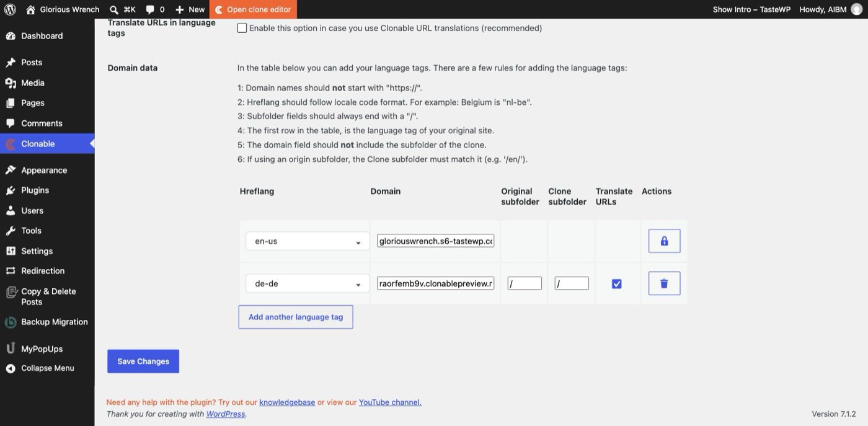Click the Media icon in sidebar
Screen dimensions: 868x426
(x=11, y=82)
